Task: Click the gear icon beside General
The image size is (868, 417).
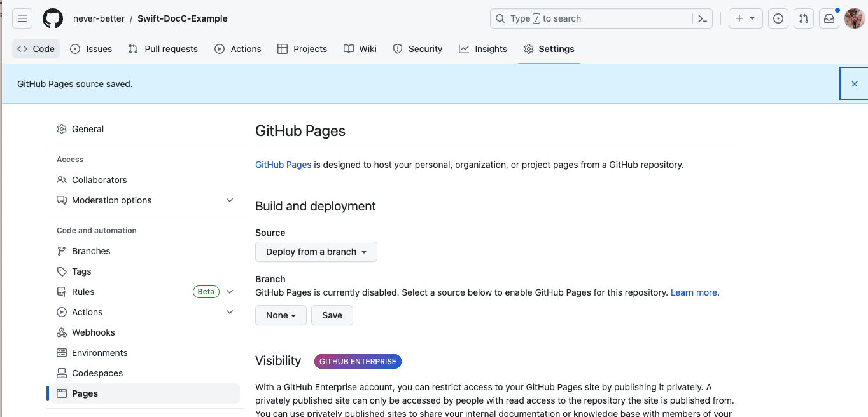Action: pyautogui.click(x=62, y=129)
